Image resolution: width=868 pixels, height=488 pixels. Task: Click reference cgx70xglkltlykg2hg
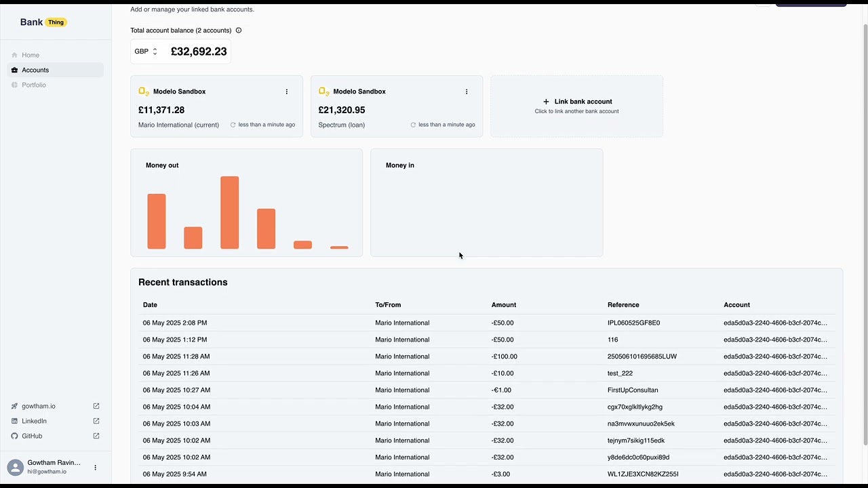pyautogui.click(x=635, y=407)
